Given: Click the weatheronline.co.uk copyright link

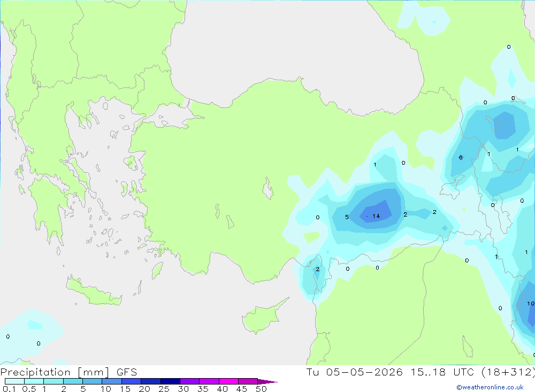Looking at the screenshot, I should click(490, 387).
